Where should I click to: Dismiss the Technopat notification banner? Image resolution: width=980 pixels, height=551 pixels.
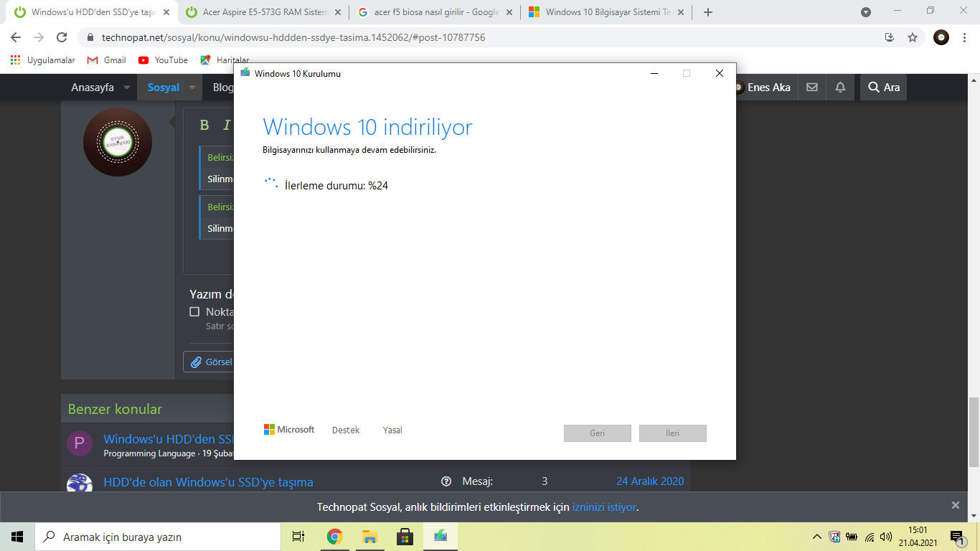tap(956, 505)
